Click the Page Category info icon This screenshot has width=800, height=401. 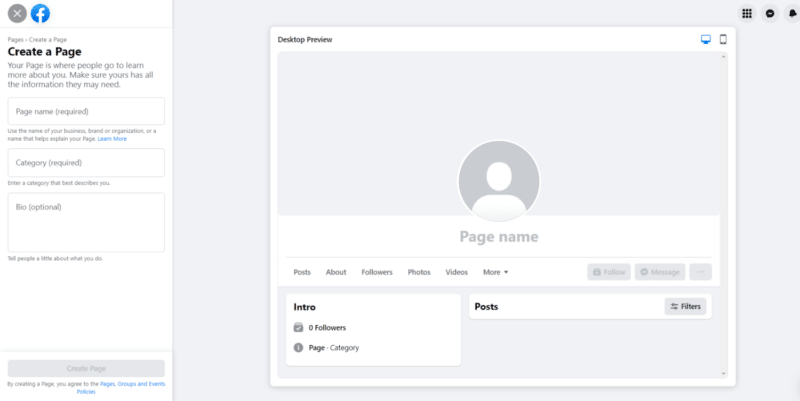click(x=298, y=347)
